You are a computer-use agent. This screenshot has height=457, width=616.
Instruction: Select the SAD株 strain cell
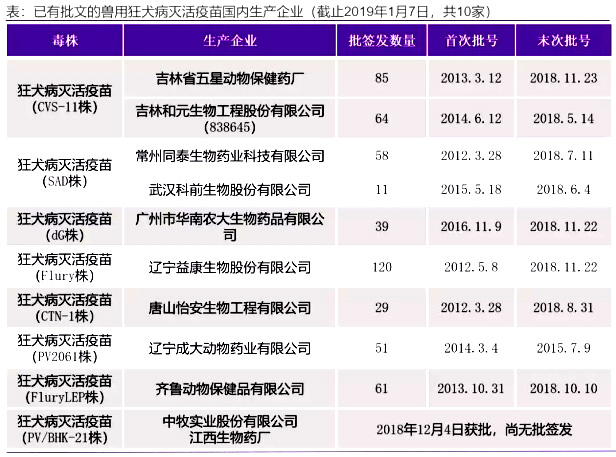tap(65, 173)
